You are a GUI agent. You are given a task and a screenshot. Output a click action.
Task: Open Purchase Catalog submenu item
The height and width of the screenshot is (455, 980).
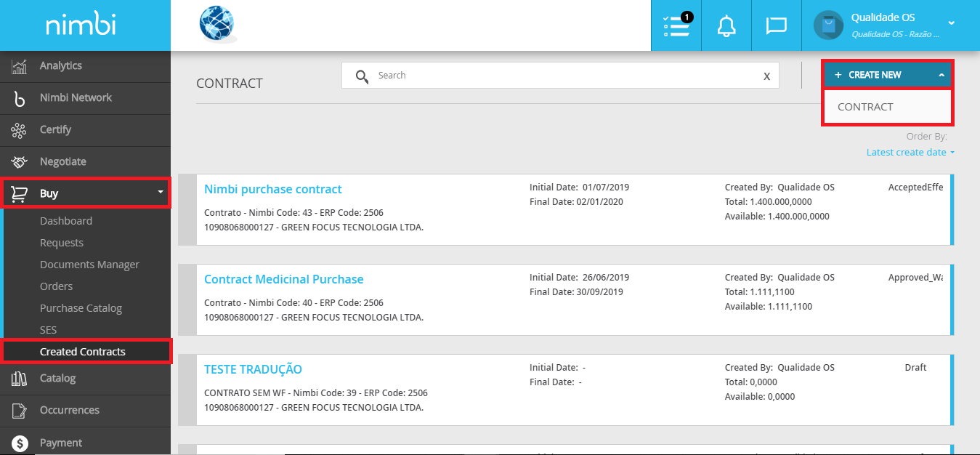81,308
